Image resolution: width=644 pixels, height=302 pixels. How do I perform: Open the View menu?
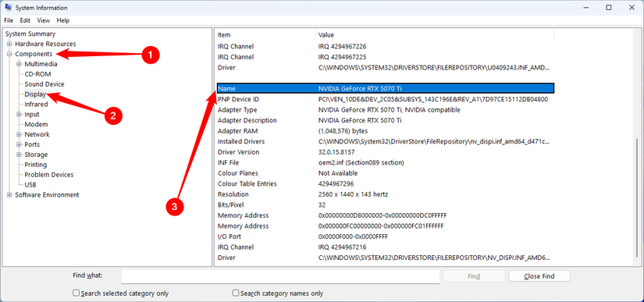point(44,20)
